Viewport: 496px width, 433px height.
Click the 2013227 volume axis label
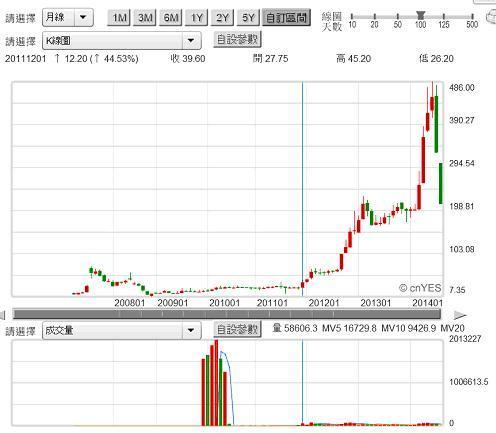465,339
